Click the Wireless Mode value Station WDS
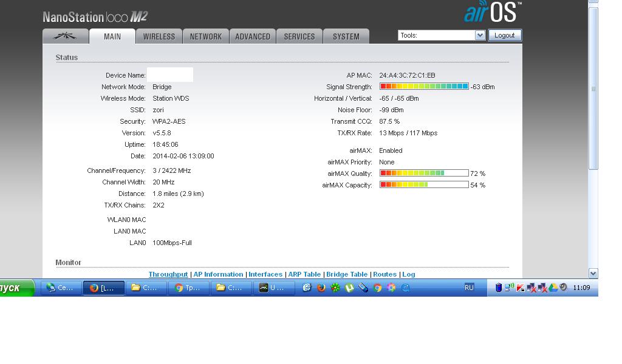Image resolution: width=622 pixels, height=364 pixels. [171, 98]
